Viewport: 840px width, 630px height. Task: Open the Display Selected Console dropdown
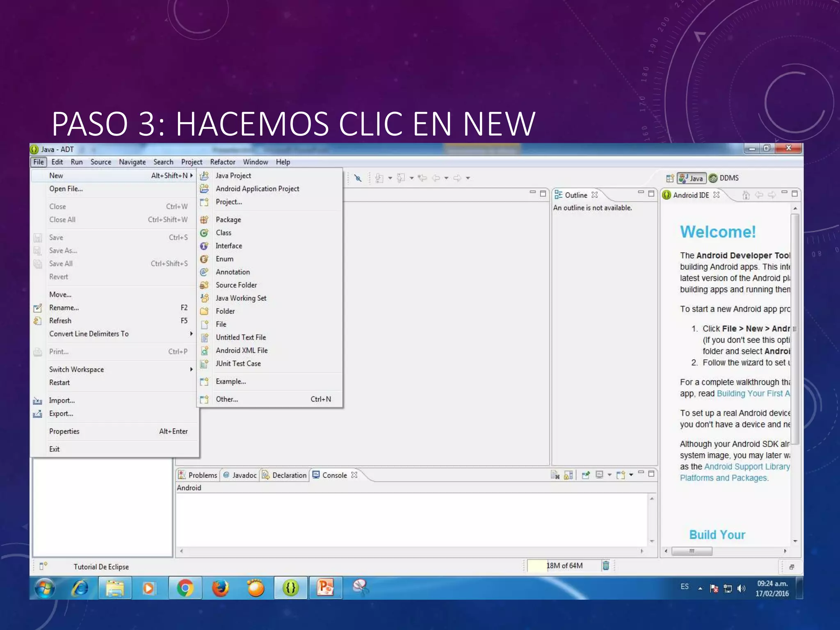pyautogui.click(x=609, y=475)
